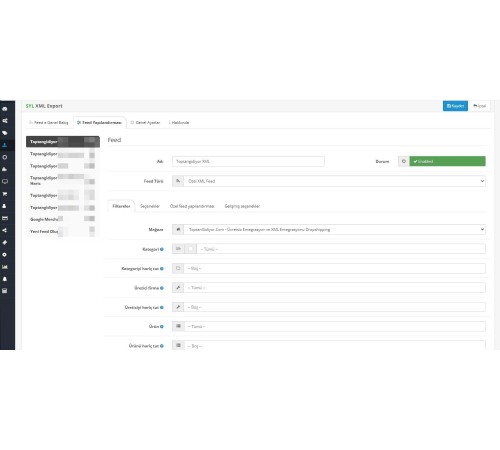
Task: Click help icon next to Kategoriyi hariç tut
Action: point(162,269)
